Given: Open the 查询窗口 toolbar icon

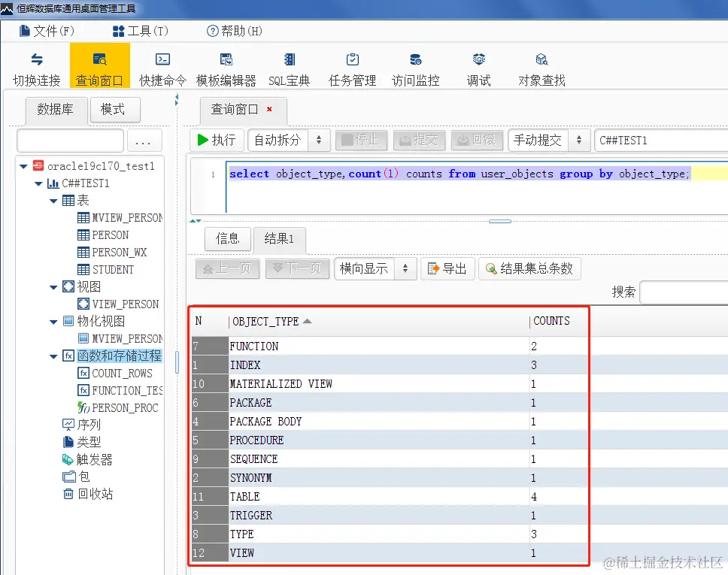Looking at the screenshot, I should 100,59.
